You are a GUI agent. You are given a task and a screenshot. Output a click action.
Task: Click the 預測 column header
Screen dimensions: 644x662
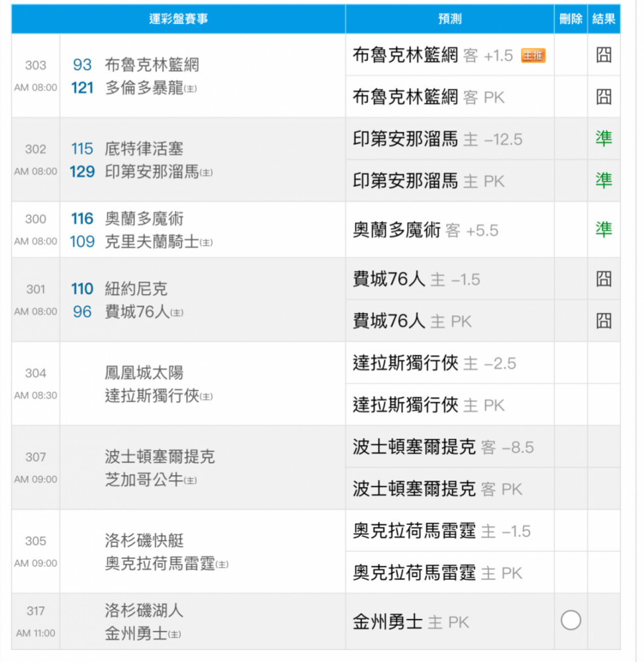450,19
